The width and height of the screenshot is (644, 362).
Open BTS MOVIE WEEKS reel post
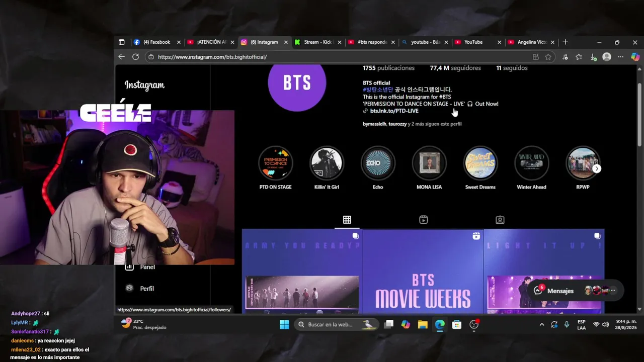pos(423,271)
